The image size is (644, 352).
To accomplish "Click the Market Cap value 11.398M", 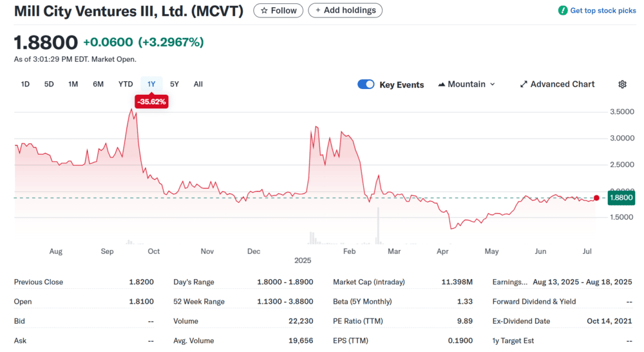I will point(457,282).
